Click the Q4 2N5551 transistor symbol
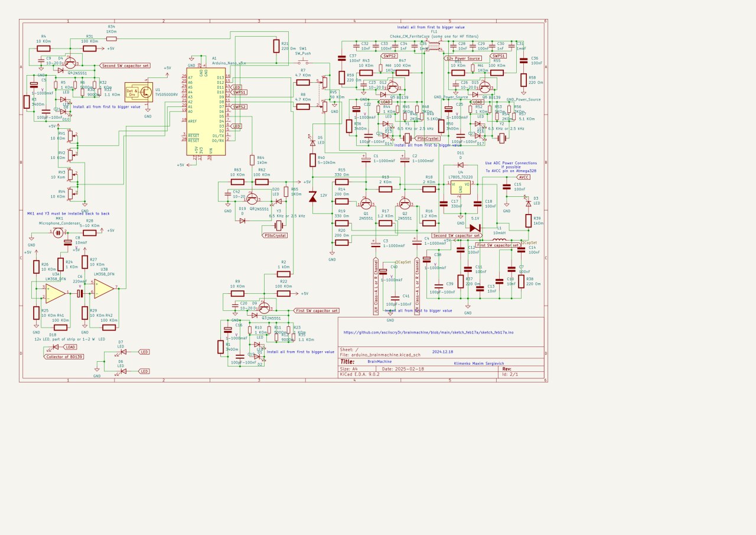 click(70, 63)
